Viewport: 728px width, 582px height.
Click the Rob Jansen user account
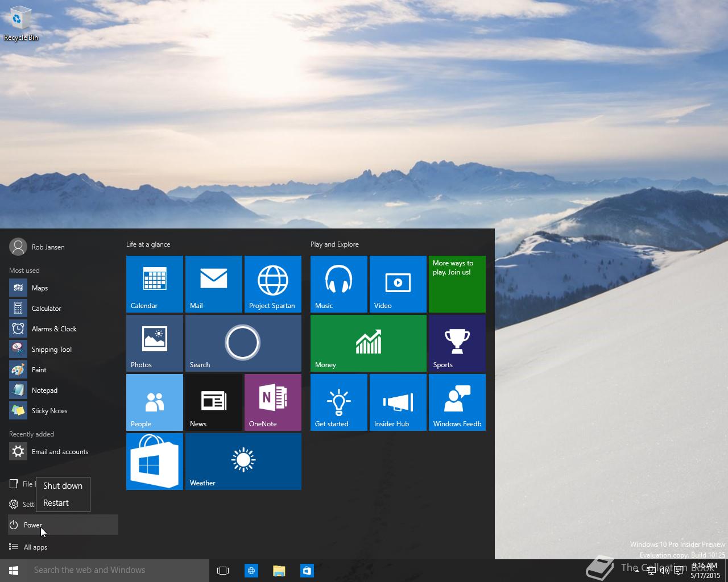pos(37,247)
